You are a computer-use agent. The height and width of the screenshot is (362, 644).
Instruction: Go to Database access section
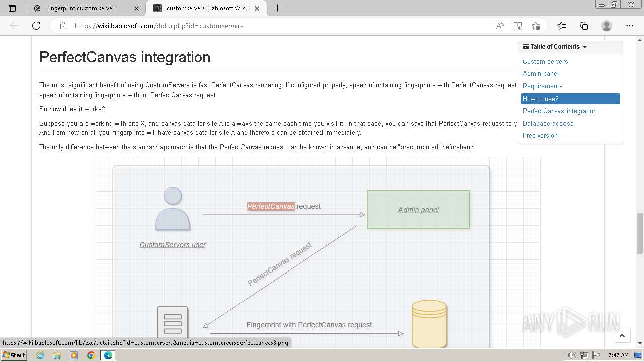548,123
